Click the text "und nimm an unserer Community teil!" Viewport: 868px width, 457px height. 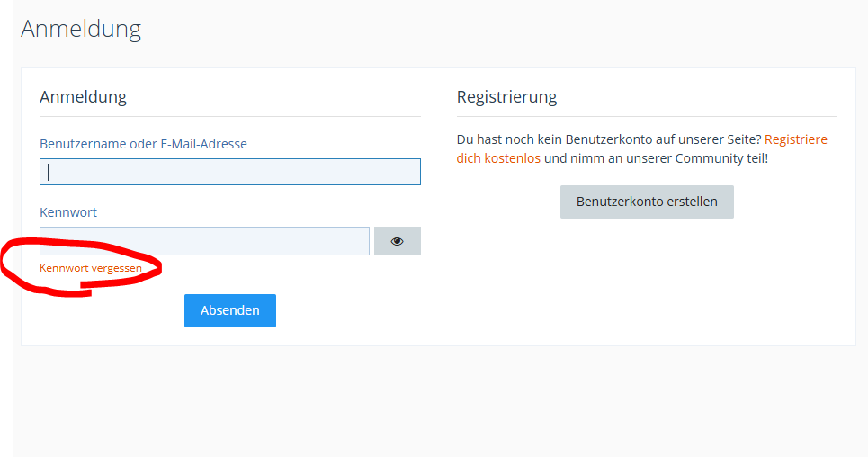tap(656, 158)
